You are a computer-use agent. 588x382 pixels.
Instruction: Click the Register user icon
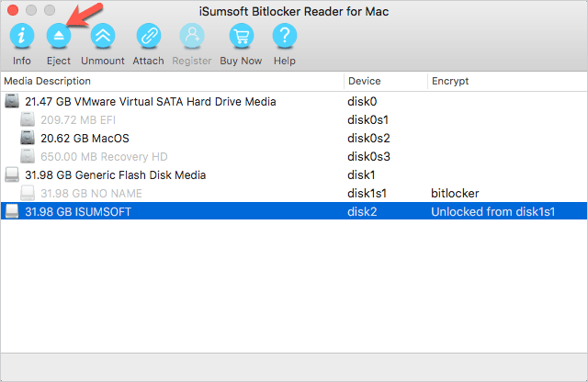[x=192, y=36]
